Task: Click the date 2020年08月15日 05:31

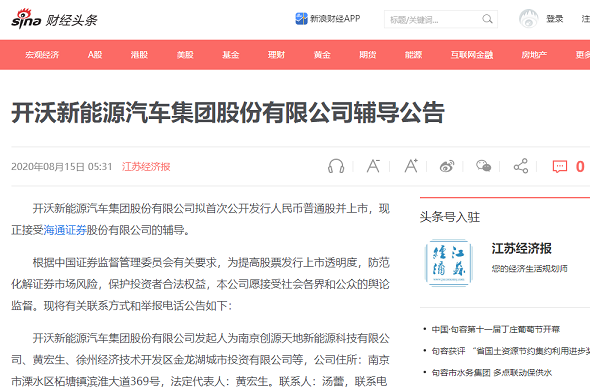Action: tap(62, 167)
